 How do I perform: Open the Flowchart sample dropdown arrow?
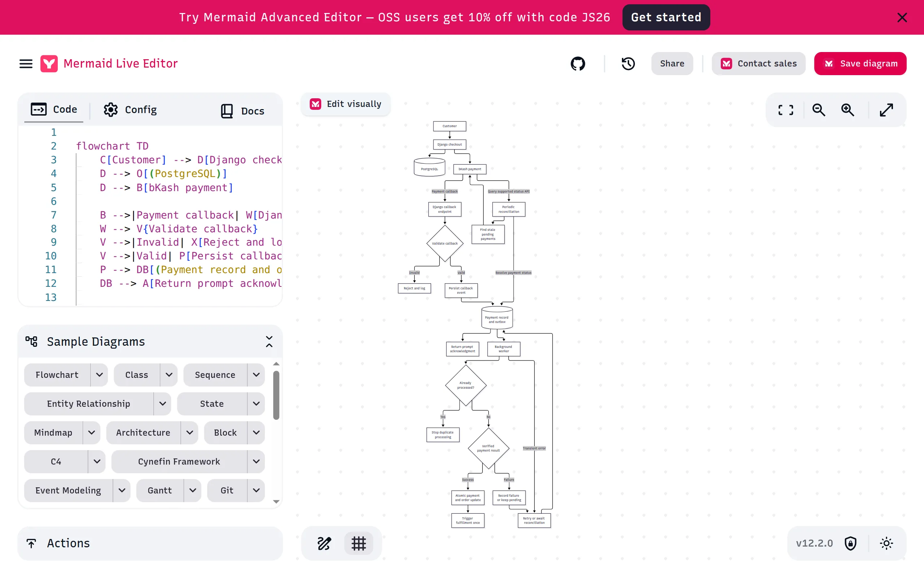pyautogui.click(x=99, y=375)
